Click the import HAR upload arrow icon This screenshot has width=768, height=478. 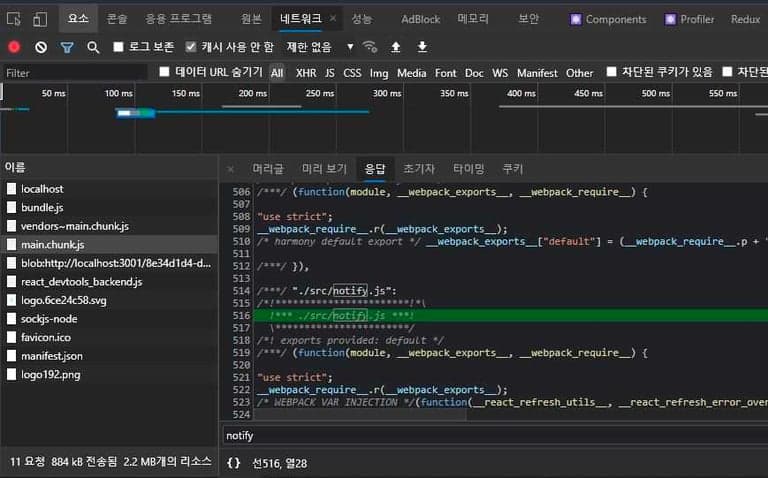pos(396,47)
